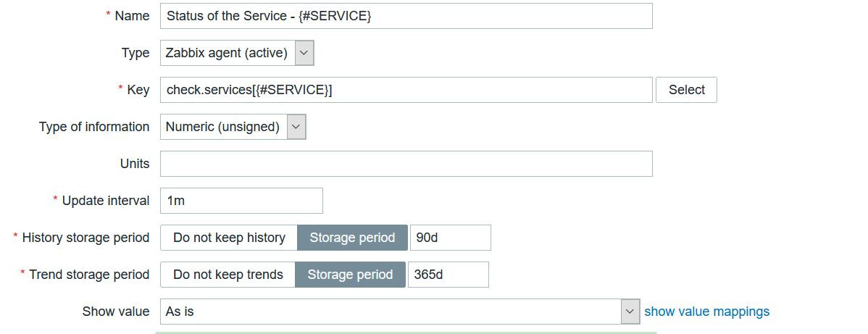Open the show value mappings link
This screenshot has height=334, width=868.
tap(706, 312)
